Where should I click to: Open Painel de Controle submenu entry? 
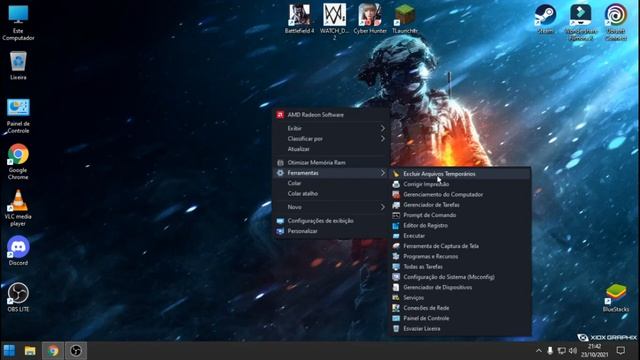coord(460,318)
